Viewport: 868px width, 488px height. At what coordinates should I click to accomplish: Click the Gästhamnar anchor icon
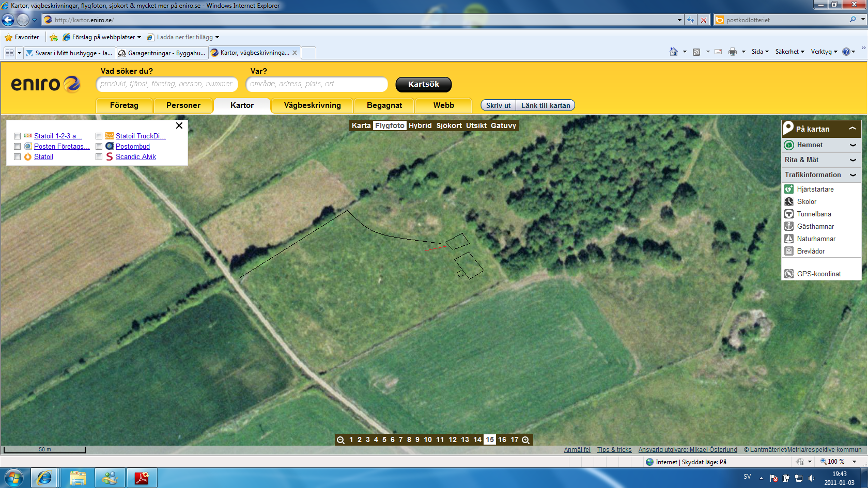[x=789, y=227]
